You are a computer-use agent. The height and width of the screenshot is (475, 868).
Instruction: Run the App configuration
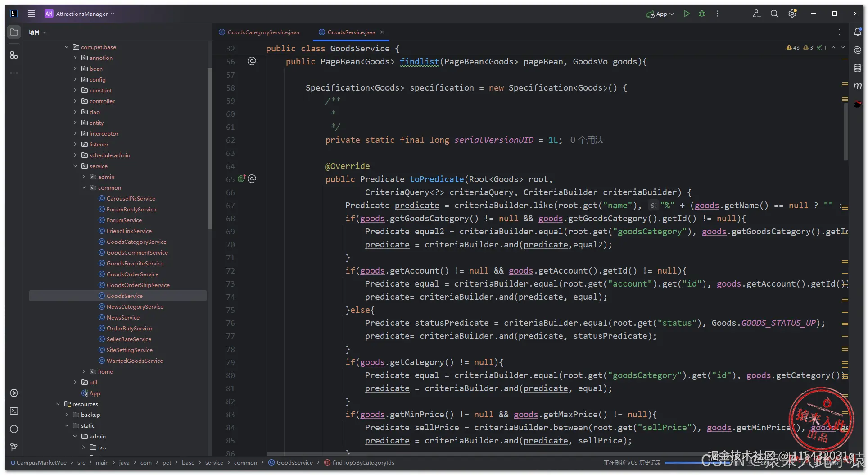coord(687,14)
